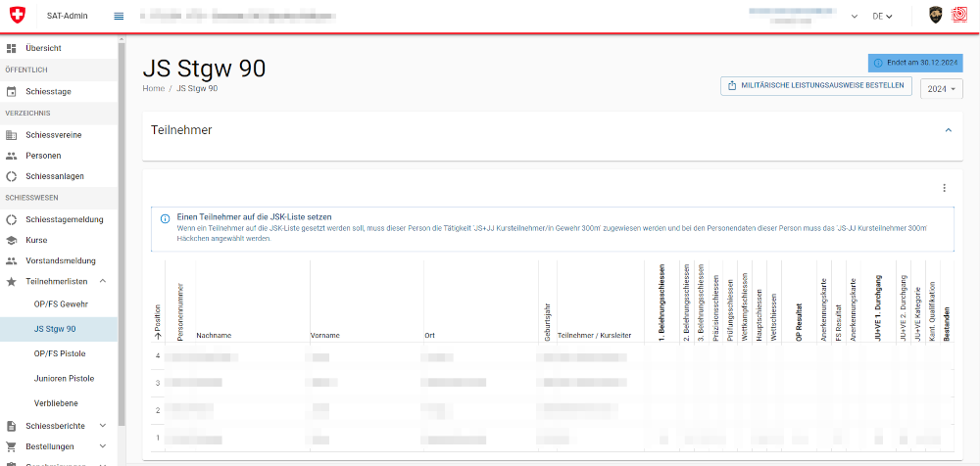Collapse the Teilnehmerlisten sidebar group
Image resolution: width=980 pixels, height=466 pixels.
pos(103,282)
